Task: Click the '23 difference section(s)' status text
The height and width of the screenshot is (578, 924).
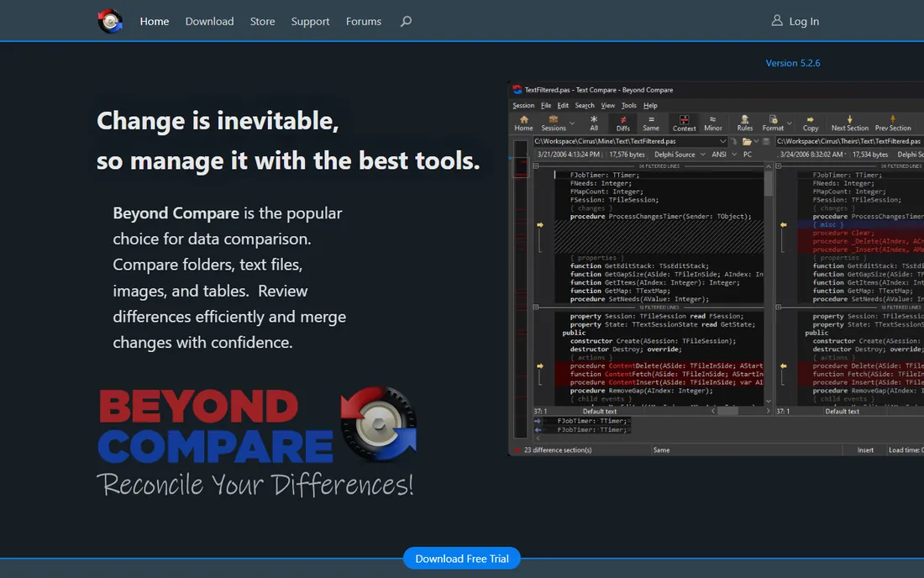Action: click(x=558, y=450)
